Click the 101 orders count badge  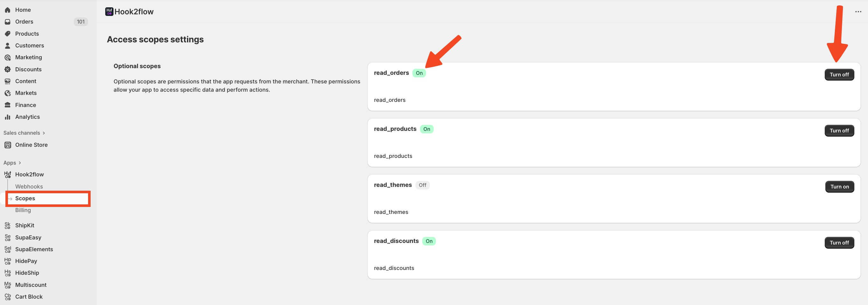click(80, 22)
